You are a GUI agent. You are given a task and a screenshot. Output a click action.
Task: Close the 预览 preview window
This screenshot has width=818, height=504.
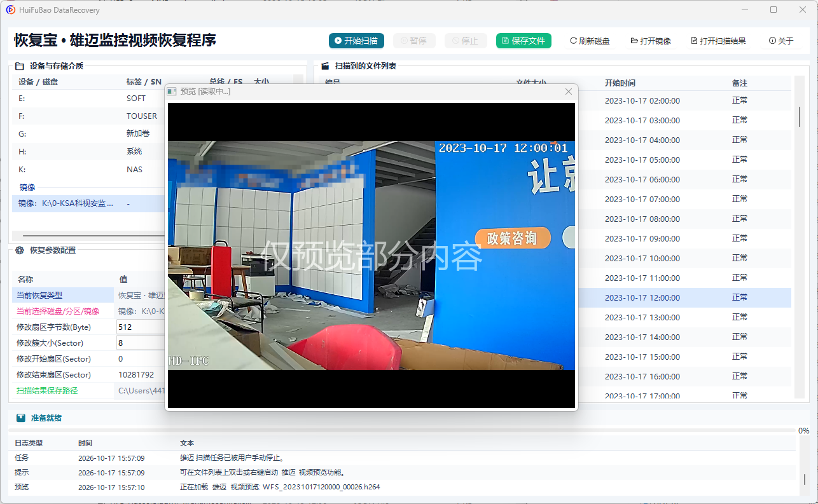[569, 92]
